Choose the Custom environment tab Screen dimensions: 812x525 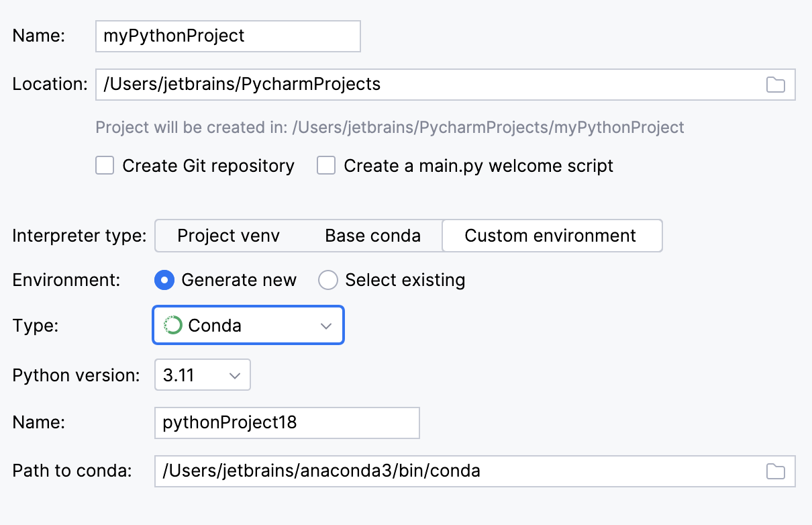(550, 236)
